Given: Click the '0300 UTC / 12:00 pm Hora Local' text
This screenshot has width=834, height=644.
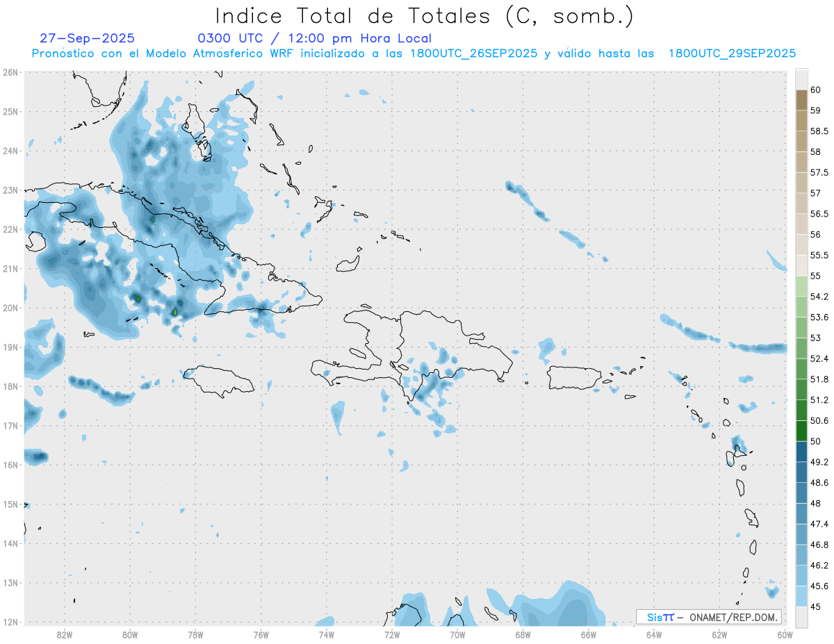Looking at the screenshot, I should (x=315, y=38).
